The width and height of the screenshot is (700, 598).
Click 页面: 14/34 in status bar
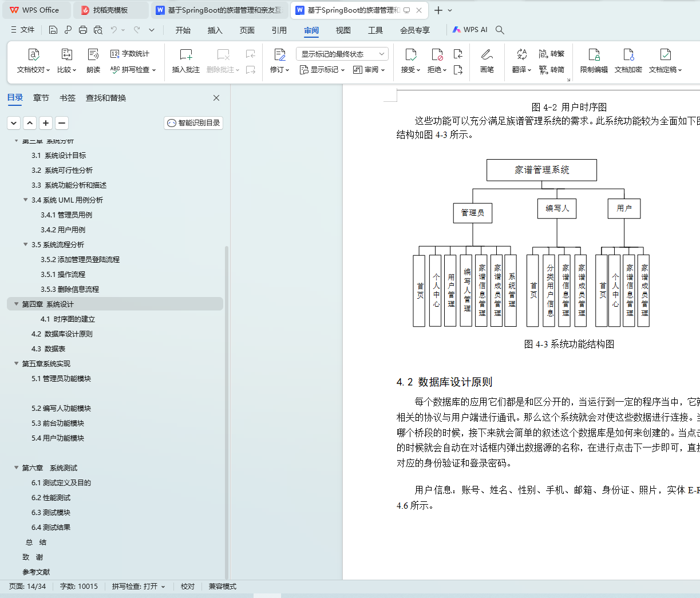click(27, 587)
